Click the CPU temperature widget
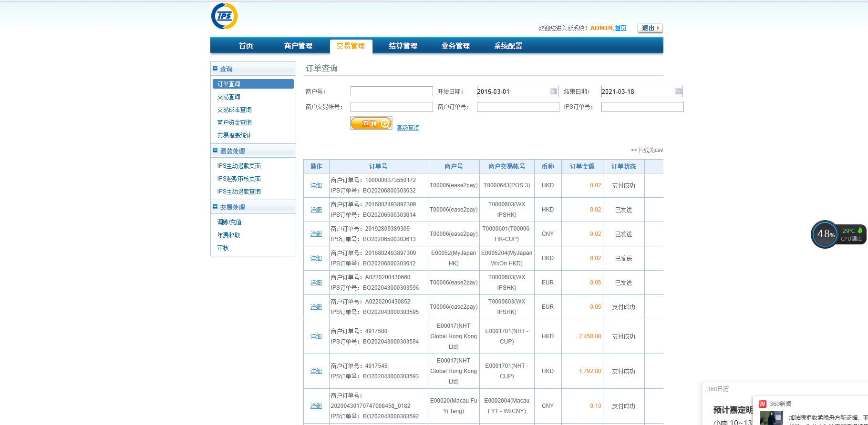 (x=852, y=234)
